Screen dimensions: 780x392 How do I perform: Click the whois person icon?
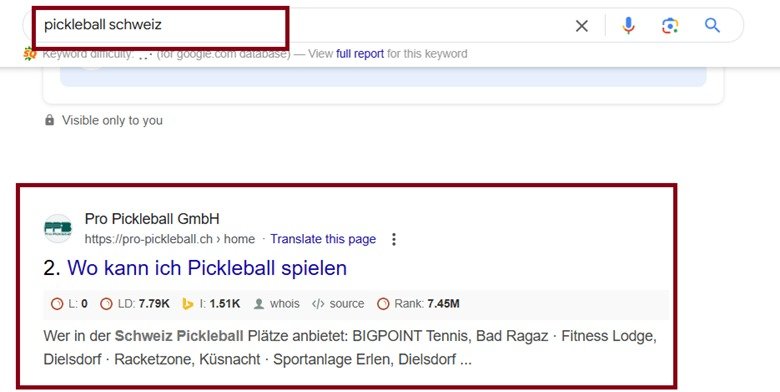259,304
